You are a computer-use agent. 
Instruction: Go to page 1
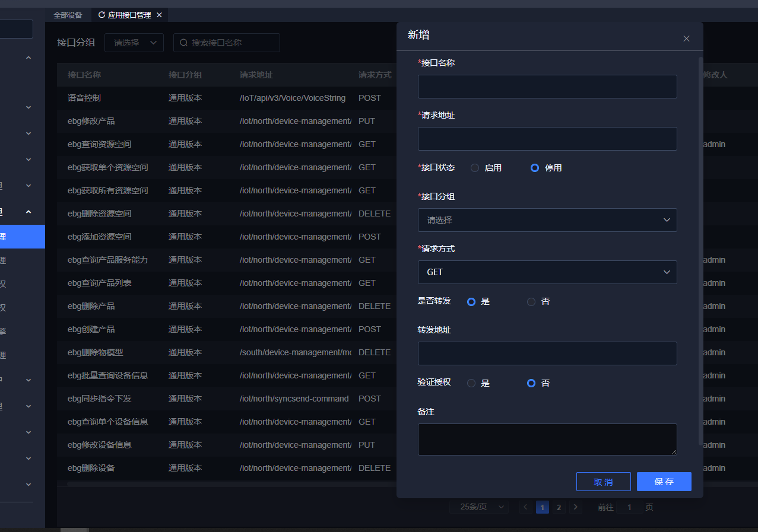(x=543, y=507)
